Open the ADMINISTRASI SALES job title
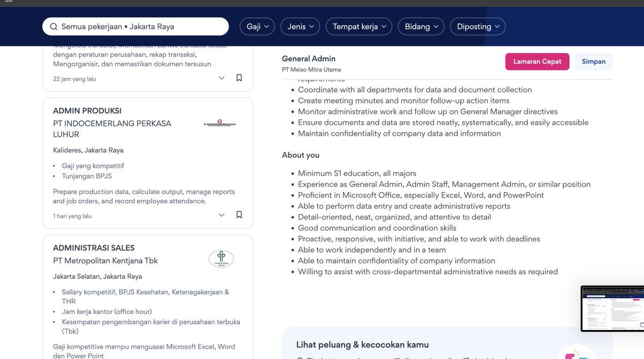Viewport: 644px width, 359px height. tap(94, 248)
